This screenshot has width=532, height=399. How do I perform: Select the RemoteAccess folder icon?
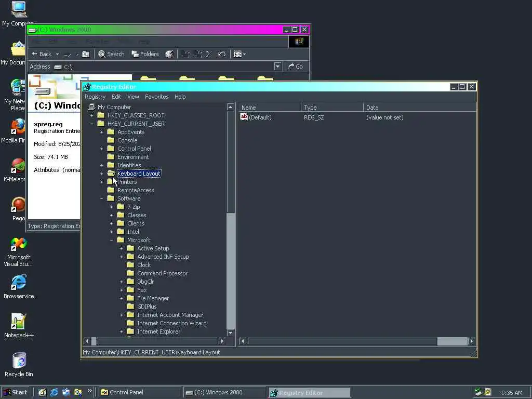[111, 190]
